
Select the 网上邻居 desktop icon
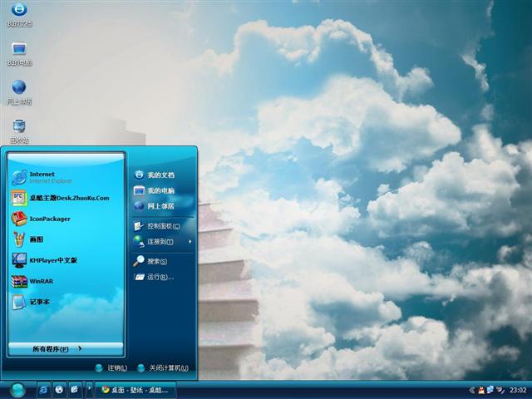18,89
